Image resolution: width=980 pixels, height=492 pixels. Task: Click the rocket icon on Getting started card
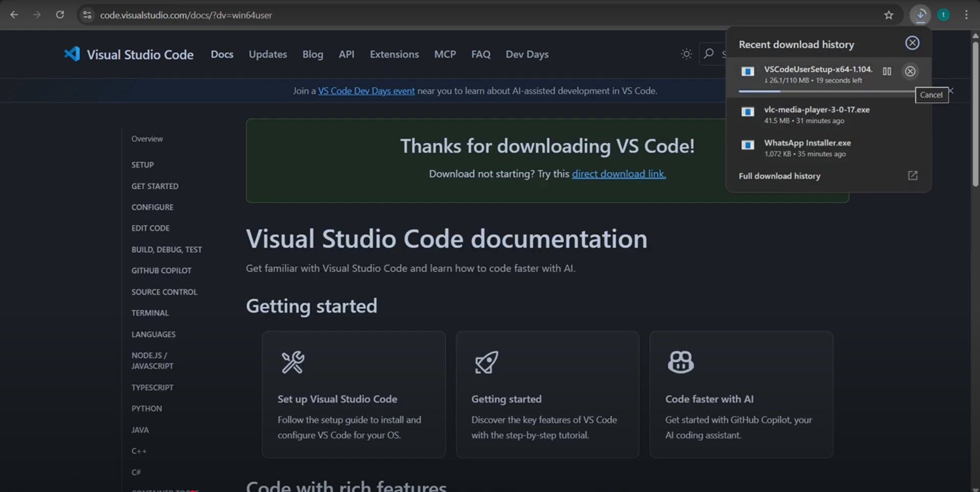pyautogui.click(x=486, y=362)
